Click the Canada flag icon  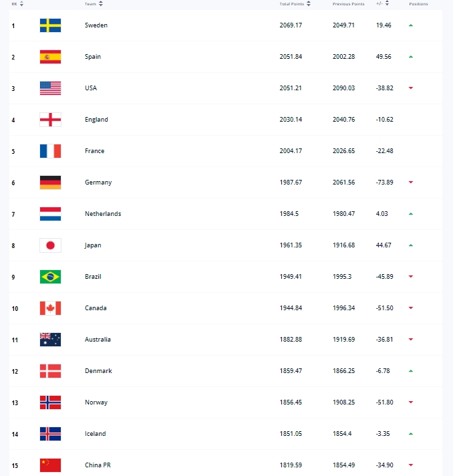[x=50, y=308]
